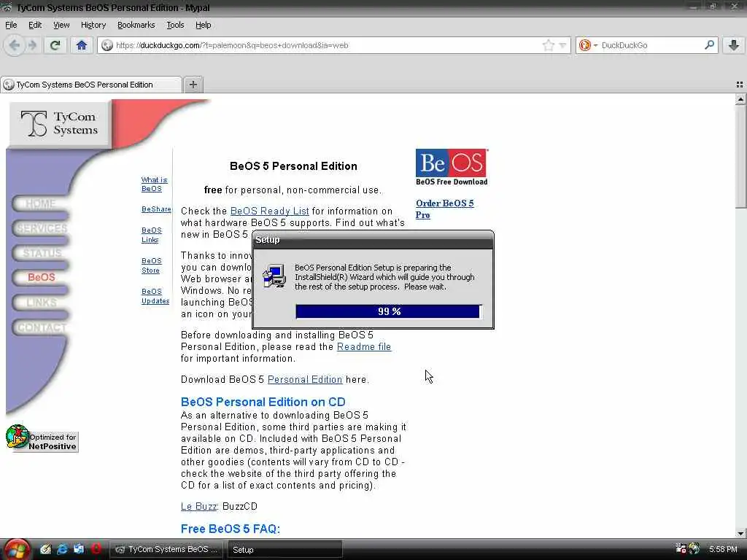This screenshot has width=747, height=560.
Task: Click the BeOS navigation button
Action: [41, 277]
